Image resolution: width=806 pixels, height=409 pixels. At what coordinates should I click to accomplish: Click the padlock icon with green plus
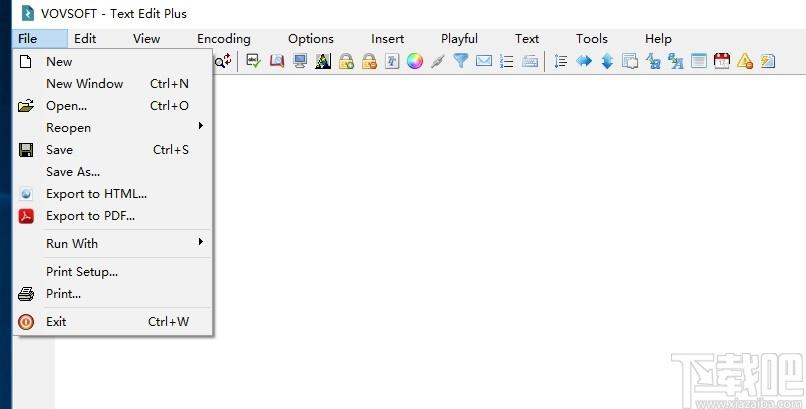click(x=346, y=61)
